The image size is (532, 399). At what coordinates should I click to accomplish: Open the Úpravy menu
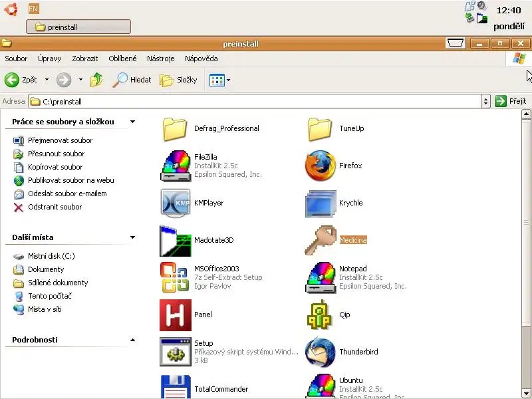49,59
